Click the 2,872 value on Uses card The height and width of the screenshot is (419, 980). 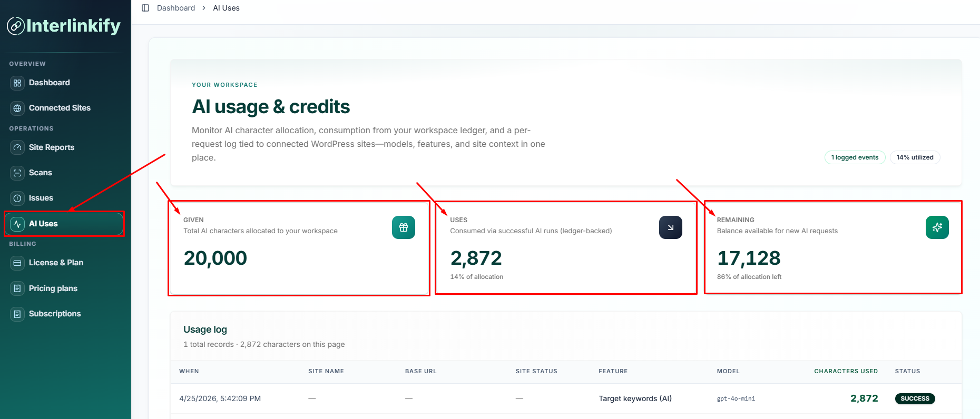tap(476, 258)
